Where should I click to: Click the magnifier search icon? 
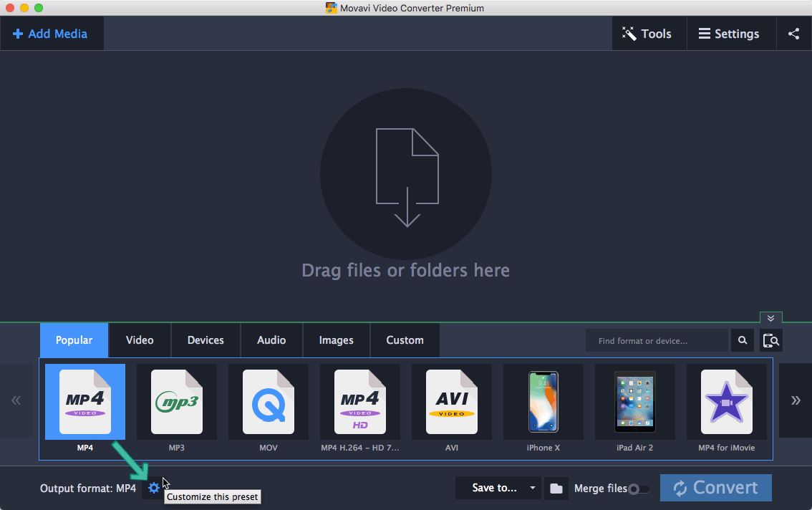[x=743, y=340]
